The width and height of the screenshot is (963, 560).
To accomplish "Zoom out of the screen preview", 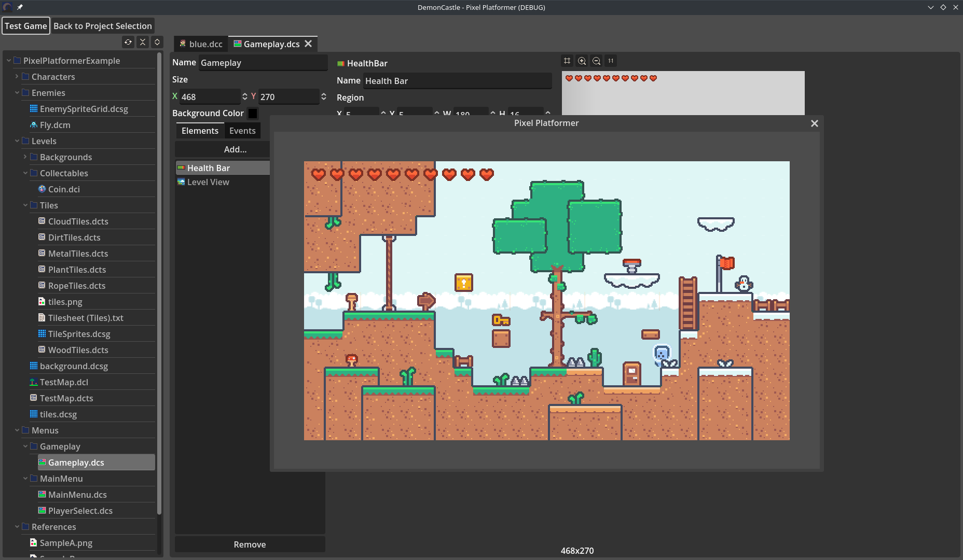I will click(597, 61).
